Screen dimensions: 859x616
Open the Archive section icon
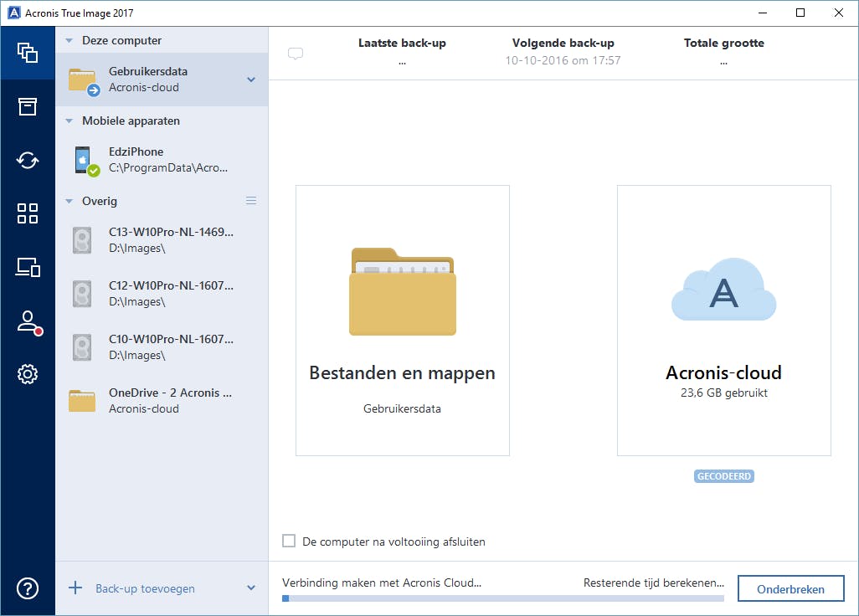28,106
